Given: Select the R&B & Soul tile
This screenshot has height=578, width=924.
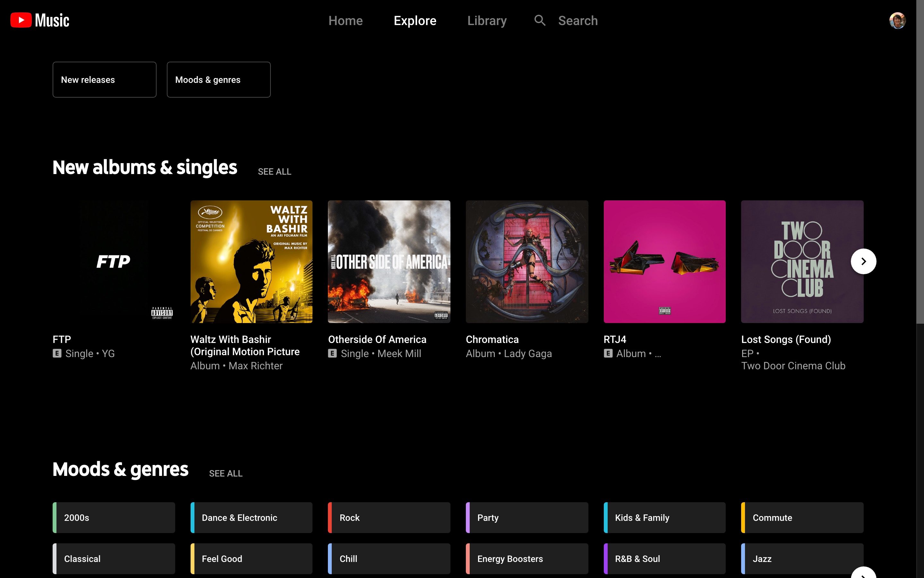Looking at the screenshot, I should tap(664, 558).
